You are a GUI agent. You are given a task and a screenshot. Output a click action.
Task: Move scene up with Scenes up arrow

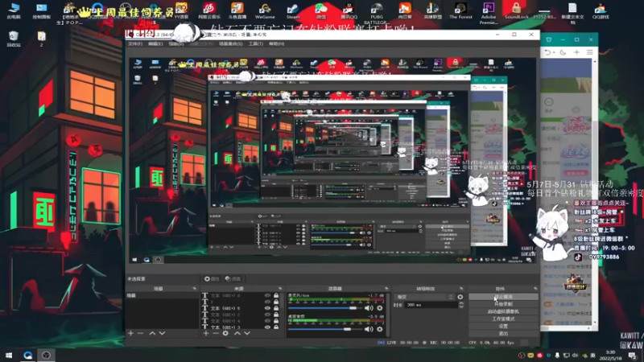[152, 333]
